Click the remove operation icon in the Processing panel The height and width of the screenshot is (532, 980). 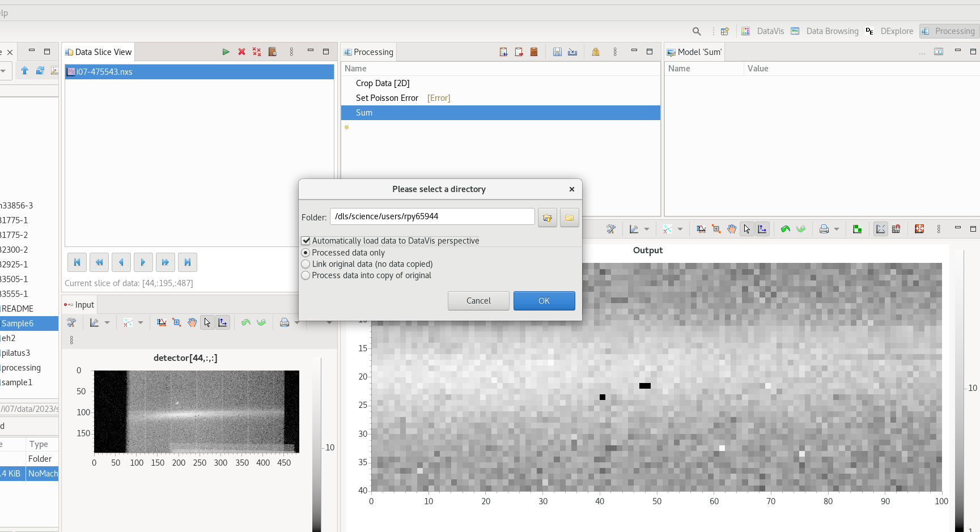pyautogui.click(x=519, y=52)
